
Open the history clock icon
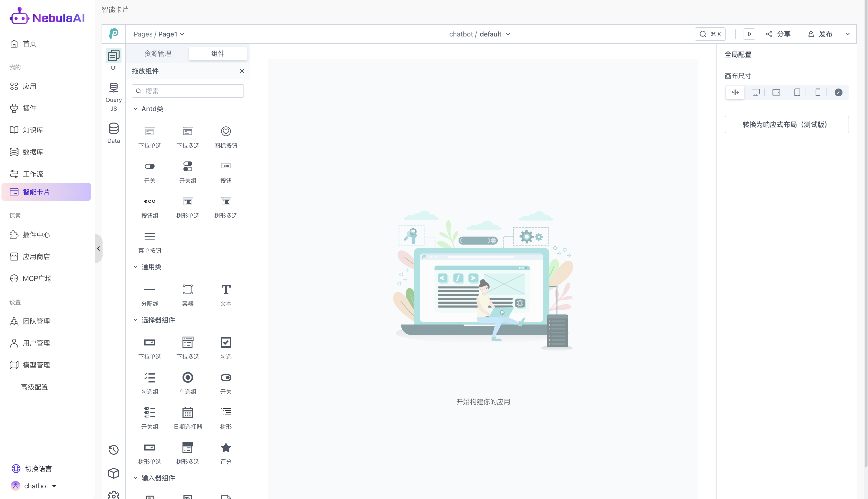113,449
